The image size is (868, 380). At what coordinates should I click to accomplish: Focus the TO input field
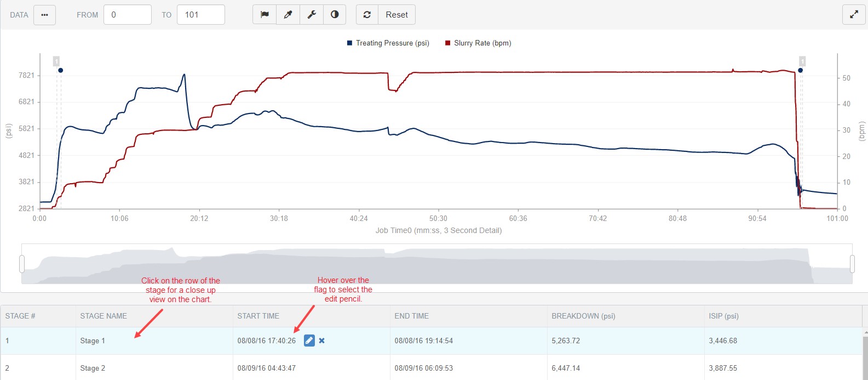(201, 15)
